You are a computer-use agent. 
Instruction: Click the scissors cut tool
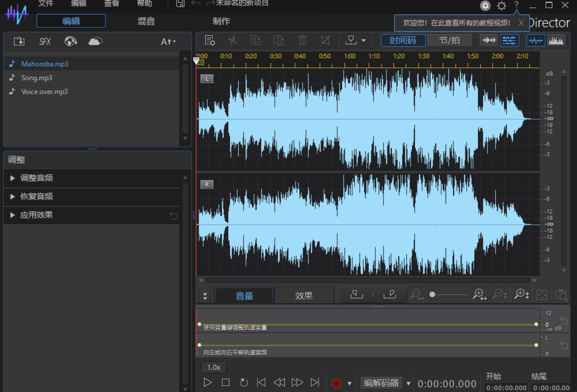coord(233,40)
